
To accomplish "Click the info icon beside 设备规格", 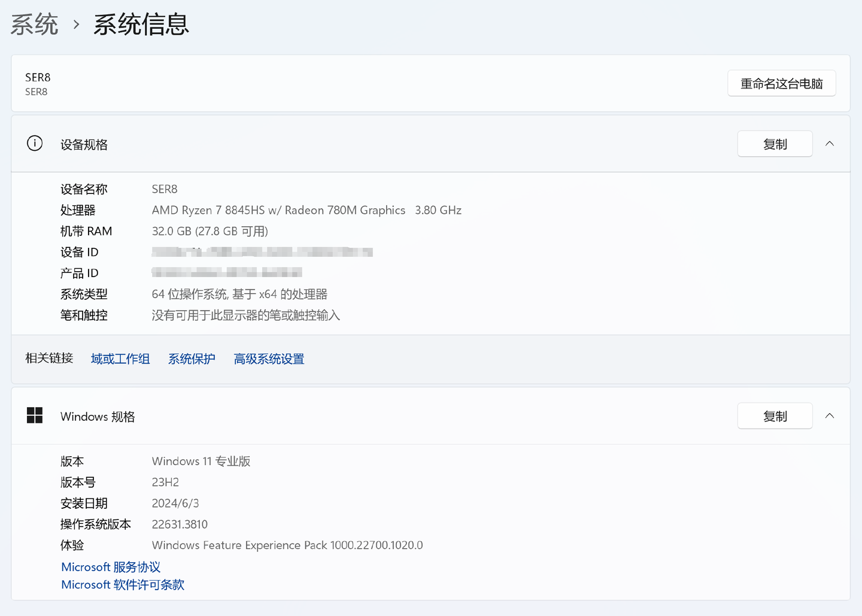I will pos(35,144).
